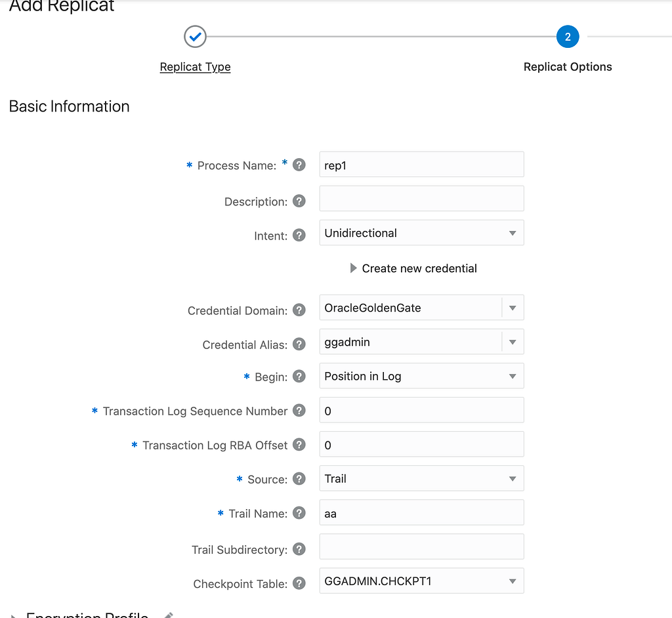This screenshot has width=672, height=618.
Task: Click the help icon beside Process Name
Action: [299, 165]
